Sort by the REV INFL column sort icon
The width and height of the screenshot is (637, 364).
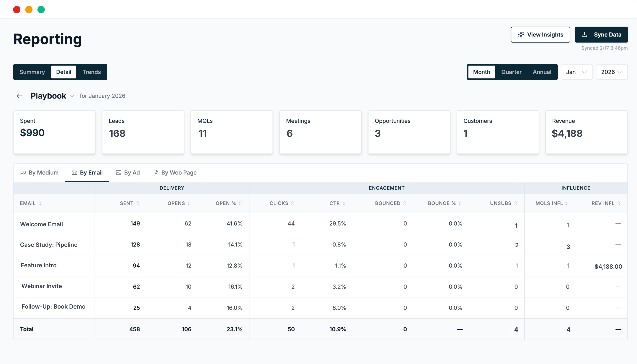pyautogui.click(x=619, y=203)
